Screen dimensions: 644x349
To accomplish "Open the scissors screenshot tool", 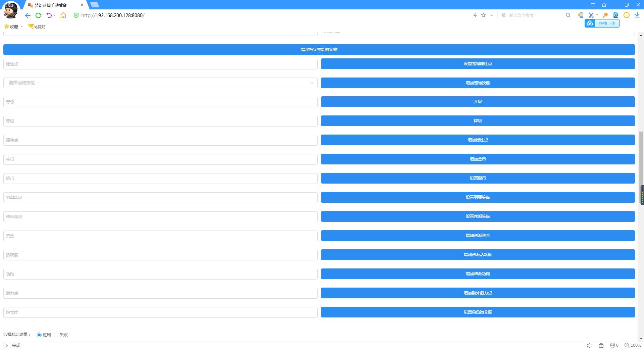I will click(x=591, y=15).
